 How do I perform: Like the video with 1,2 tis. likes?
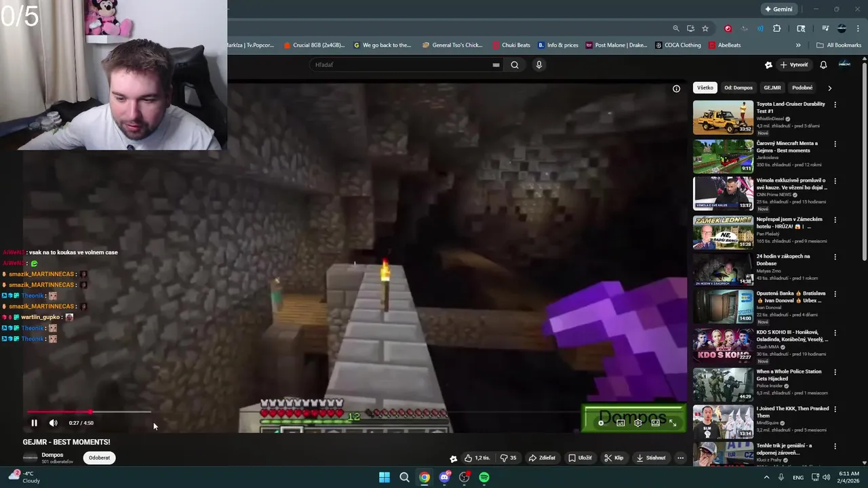[477, 457]
